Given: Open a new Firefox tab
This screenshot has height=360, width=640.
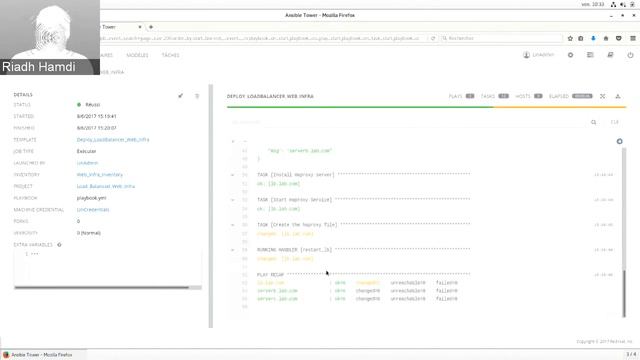Looking at the screenshot, I should 151,27.
